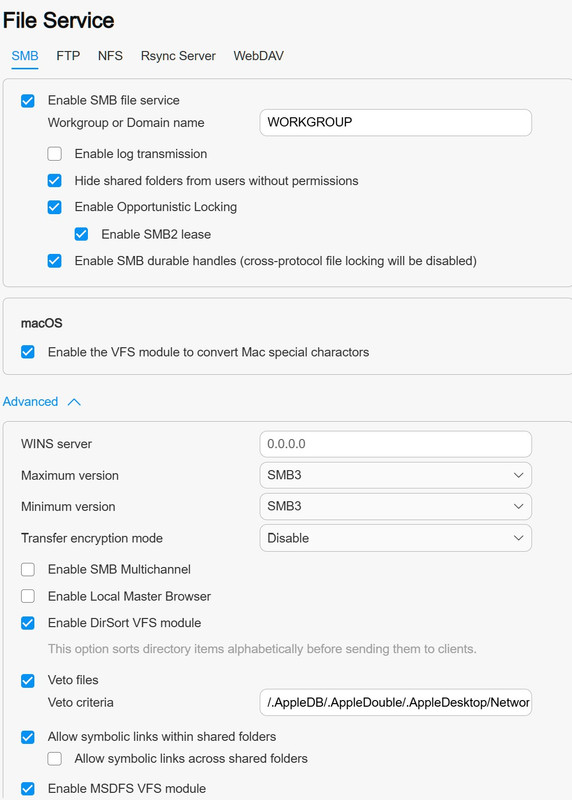Switch to the FTP tab

point(68,56)
